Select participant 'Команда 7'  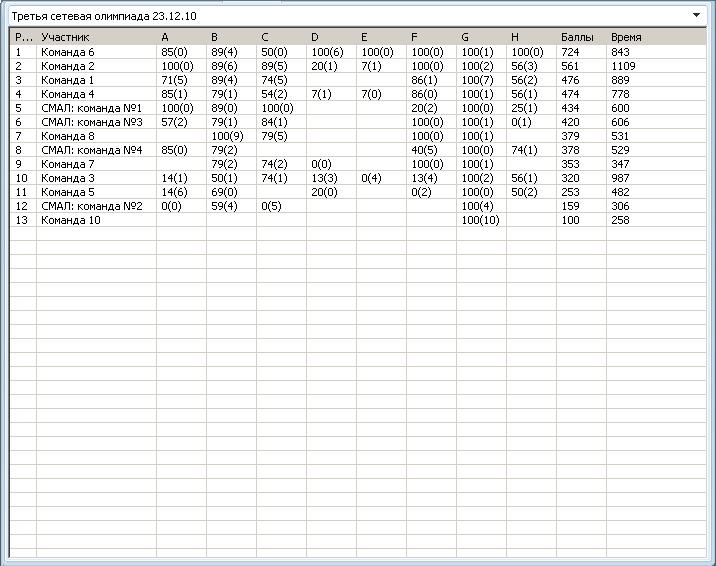[x=68, y=164]
